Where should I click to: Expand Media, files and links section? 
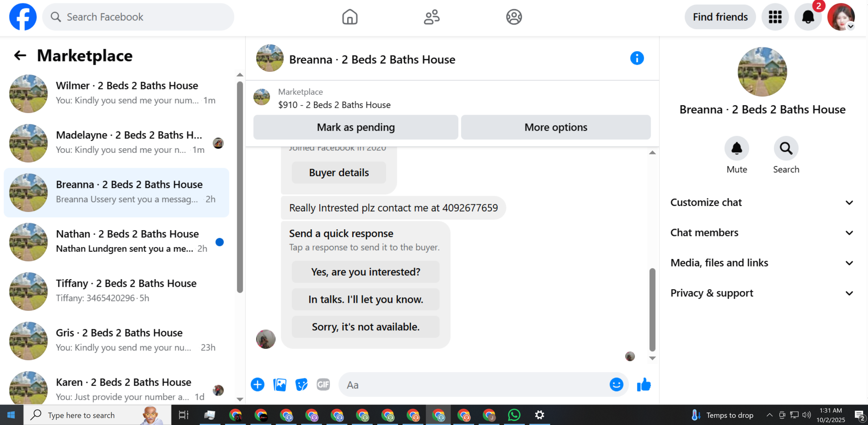click(762, 263)
